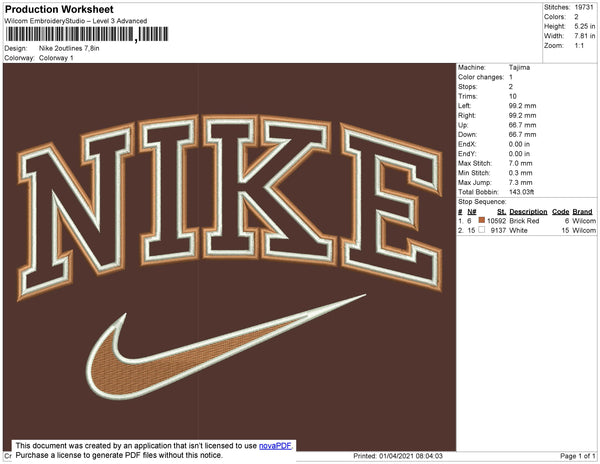600x464 pixels.
Task: Click the Trims value 10
Action: pyautogui.click(x=513, y=96)
